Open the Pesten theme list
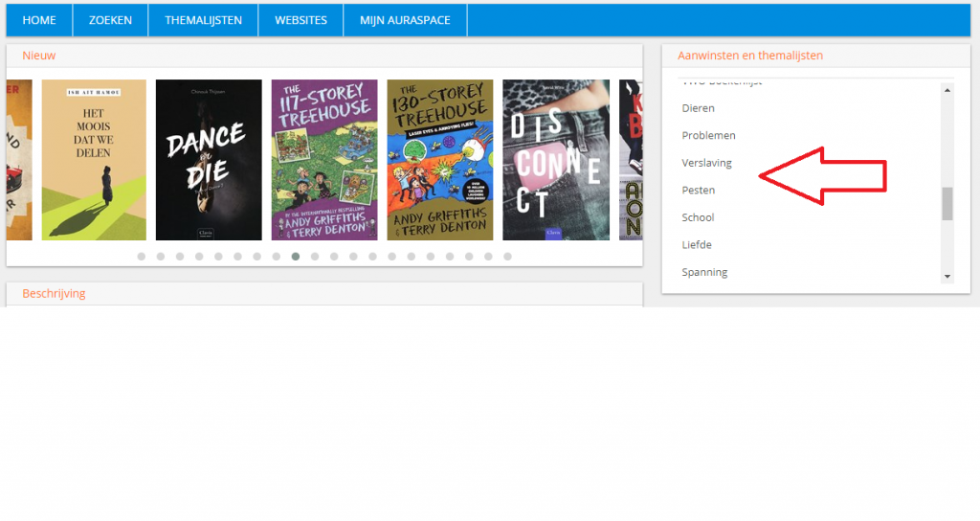This screenshot has width=980, height=521. tap(698, 191)
